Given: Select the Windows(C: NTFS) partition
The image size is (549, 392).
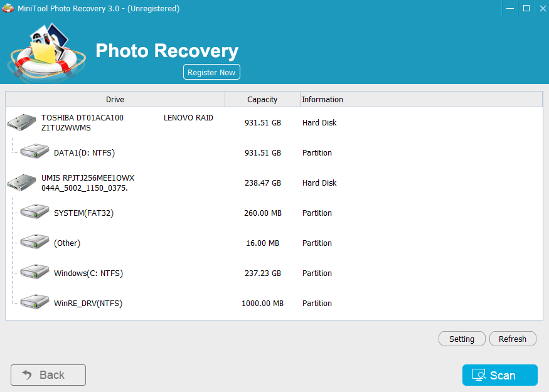Looking at the screenshot, I should click(274, 273).
